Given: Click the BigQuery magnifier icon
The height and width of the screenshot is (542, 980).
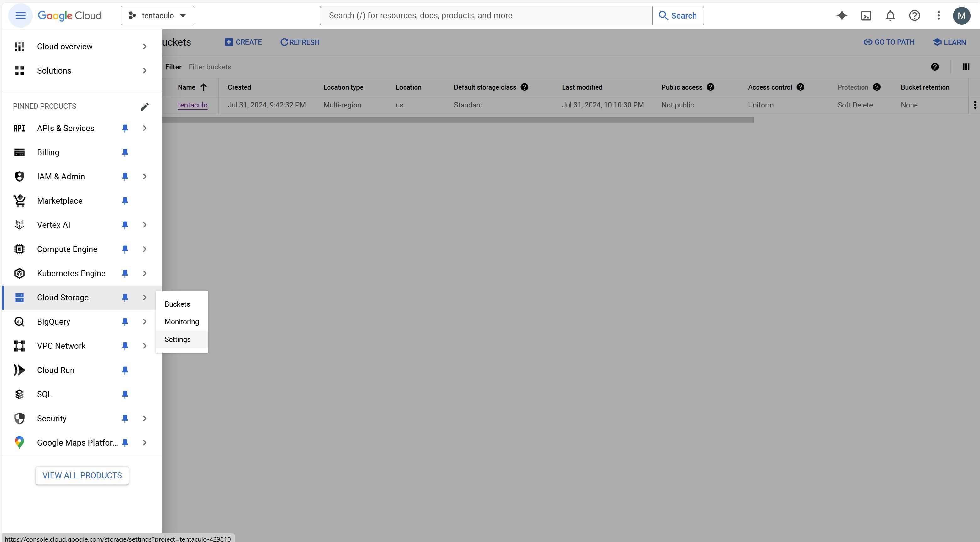Looking at the screenshot, I should pos(19,322).
